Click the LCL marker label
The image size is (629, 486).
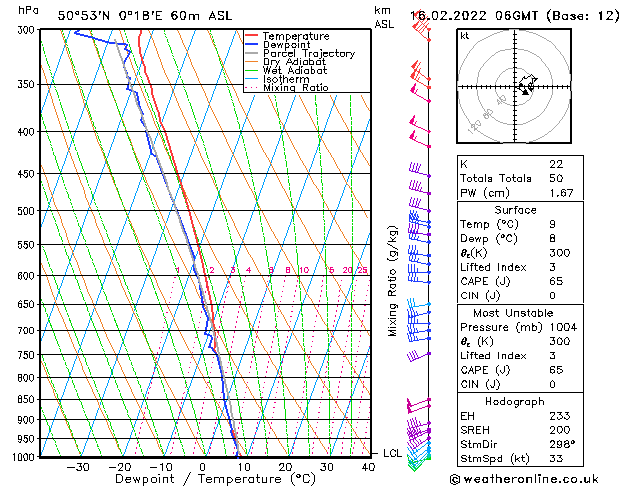[392, 454]
